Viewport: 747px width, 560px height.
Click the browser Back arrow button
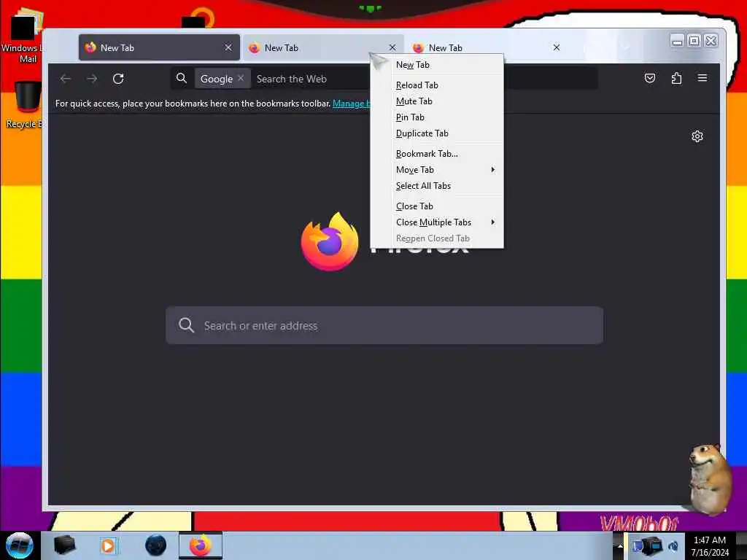click(x=66, y=79)
